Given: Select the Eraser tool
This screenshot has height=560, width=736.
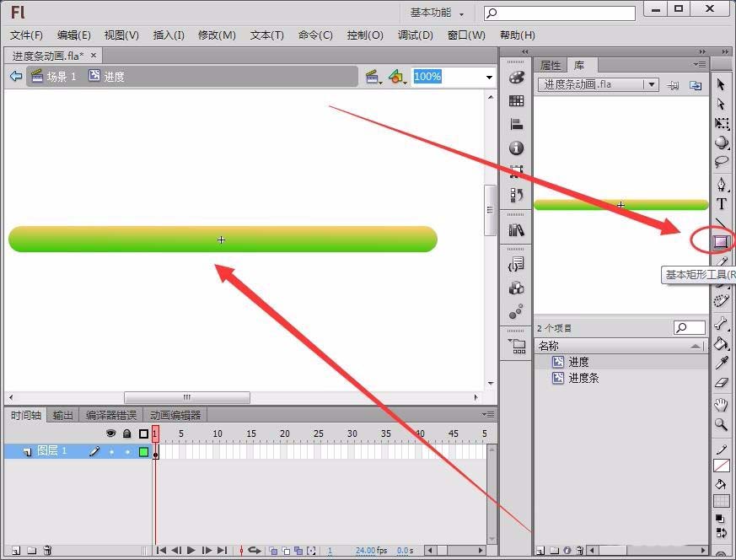Looking at the screenshot, I should click(x=722, y=383).
